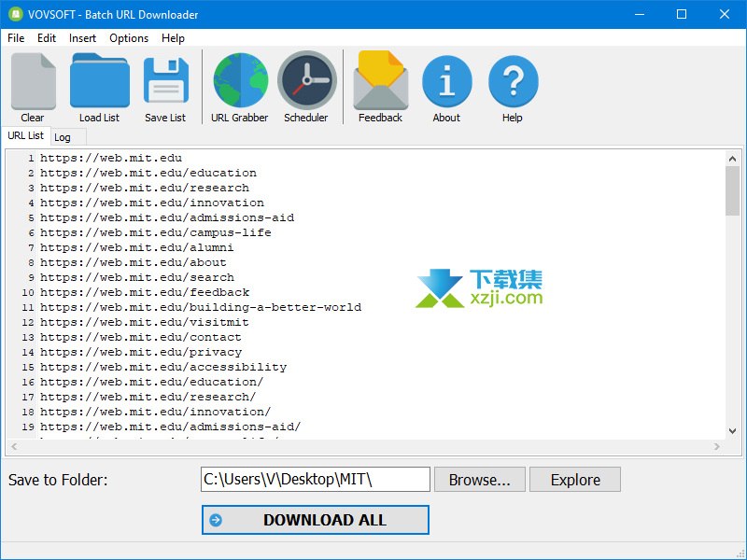Click the horizontal scrollbar right arrow
The height and width of the screenshot is (560, 747).
(717, 447)
